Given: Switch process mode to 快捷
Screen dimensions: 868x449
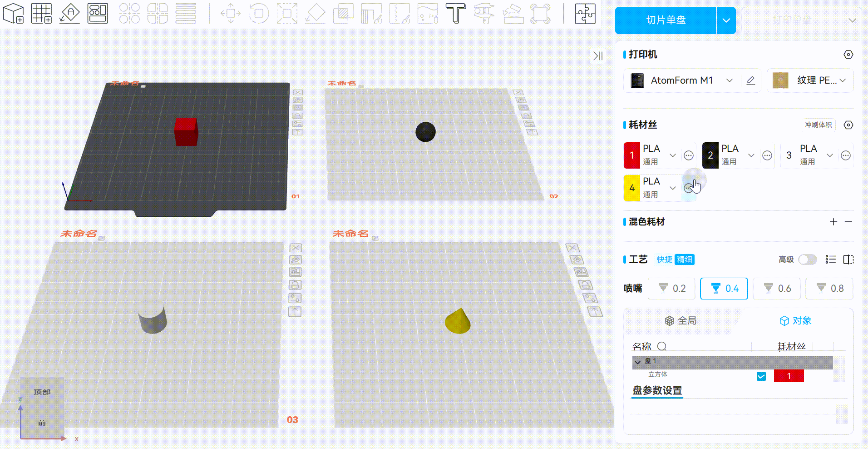Looking at the screenshot, I should pyautogui.click(x=665, y=259).
